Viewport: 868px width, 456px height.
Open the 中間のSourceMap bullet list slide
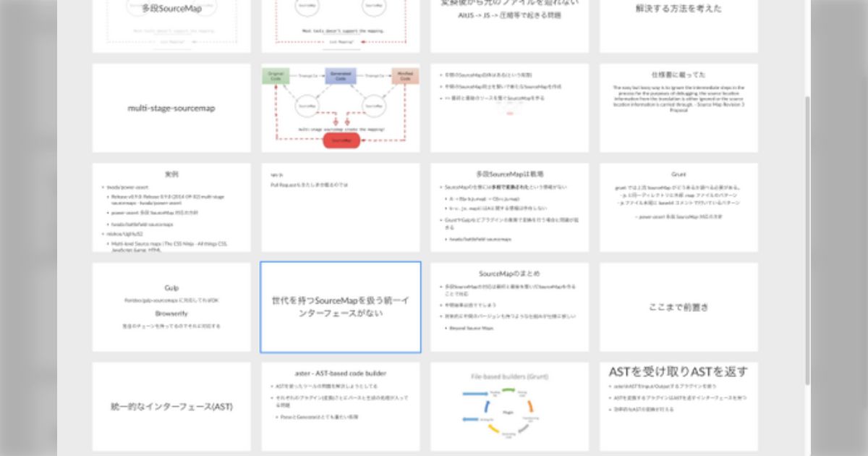coord(510,108)
